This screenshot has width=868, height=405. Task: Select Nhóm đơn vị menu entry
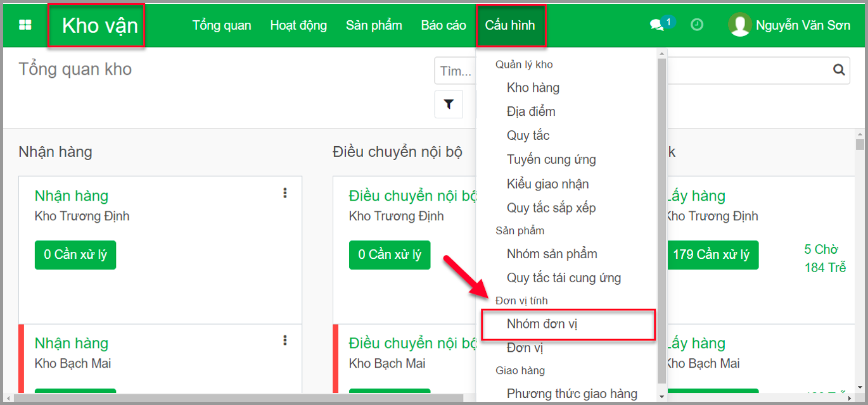tap(542, 324)
